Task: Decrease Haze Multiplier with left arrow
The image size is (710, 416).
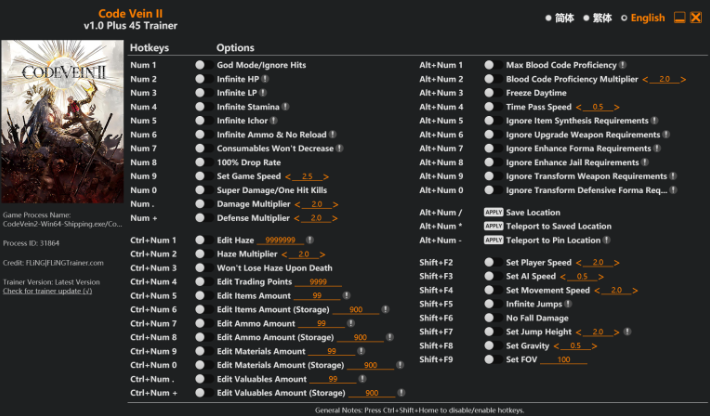Action: (284, 254)
